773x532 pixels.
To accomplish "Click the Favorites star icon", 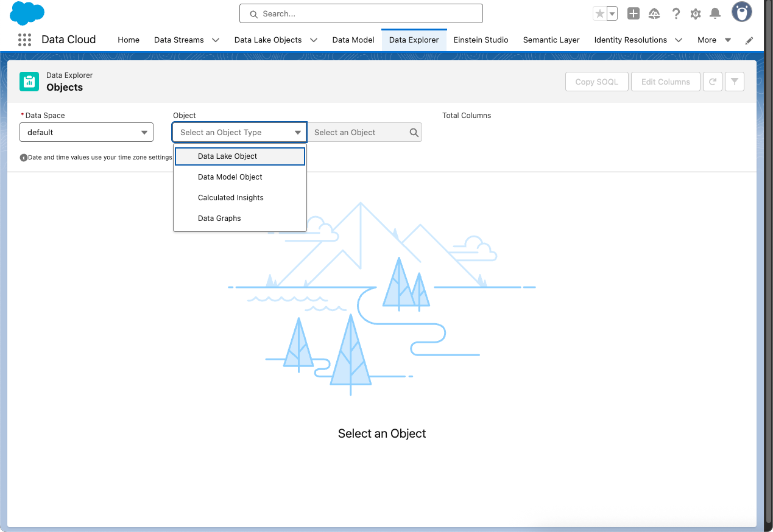I will tap(600, 13).
